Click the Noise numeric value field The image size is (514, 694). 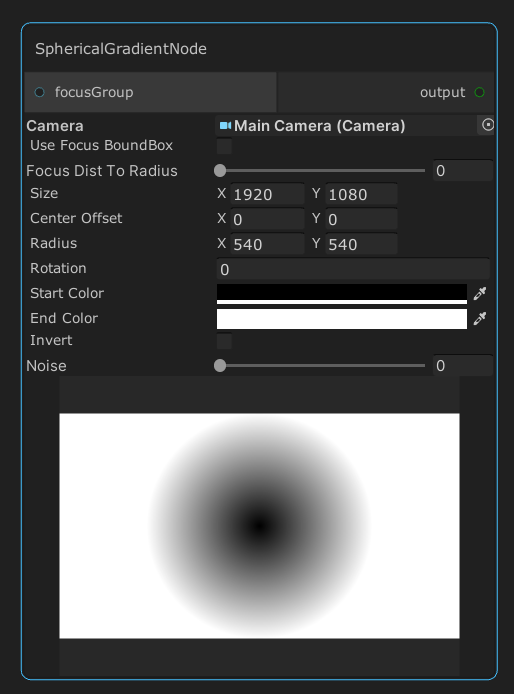coord(463,366)
